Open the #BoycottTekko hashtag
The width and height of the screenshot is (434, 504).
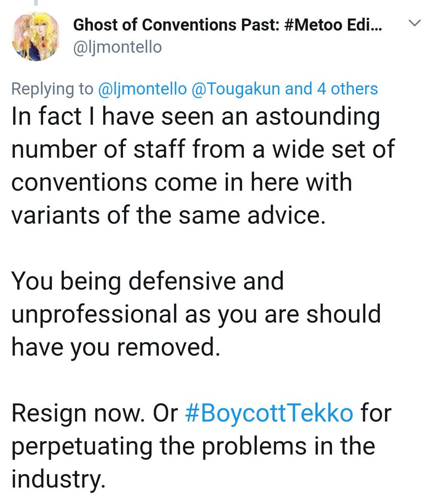point(269,413)
